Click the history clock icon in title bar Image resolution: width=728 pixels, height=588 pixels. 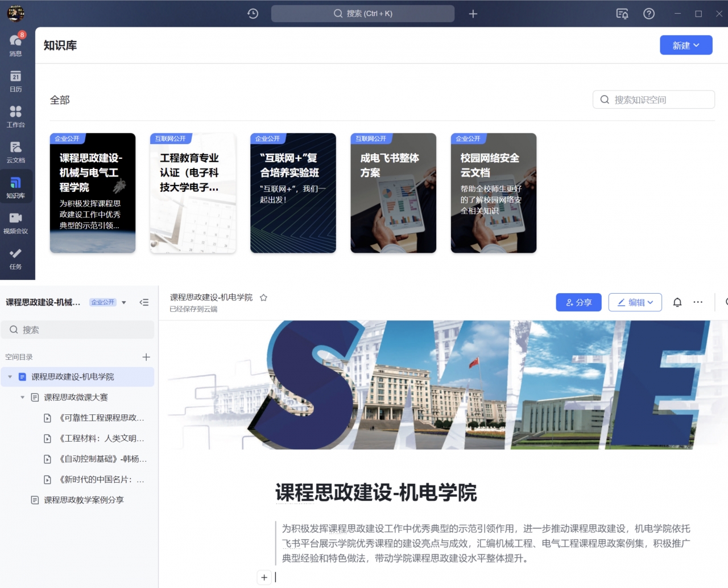253,14
